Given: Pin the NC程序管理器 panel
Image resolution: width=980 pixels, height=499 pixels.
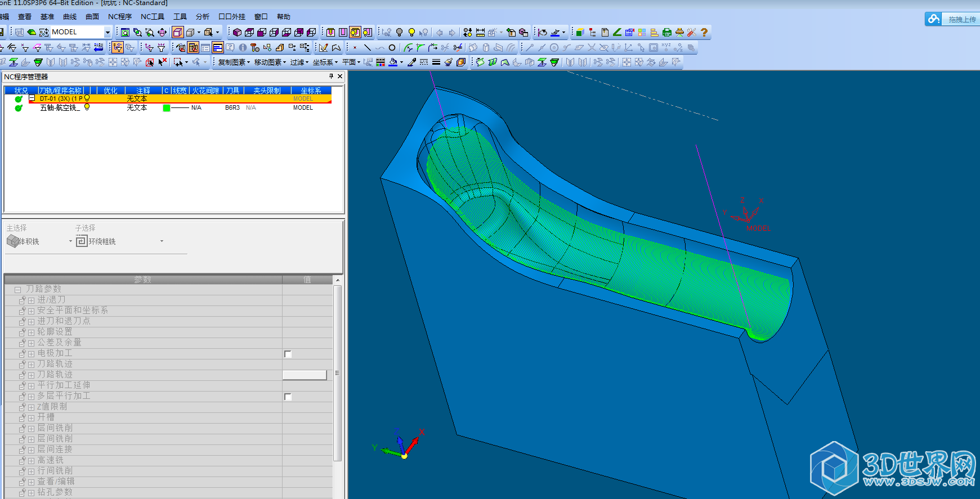Looking at the screenshot, I should pyautogui.click(x=332, y=76).
